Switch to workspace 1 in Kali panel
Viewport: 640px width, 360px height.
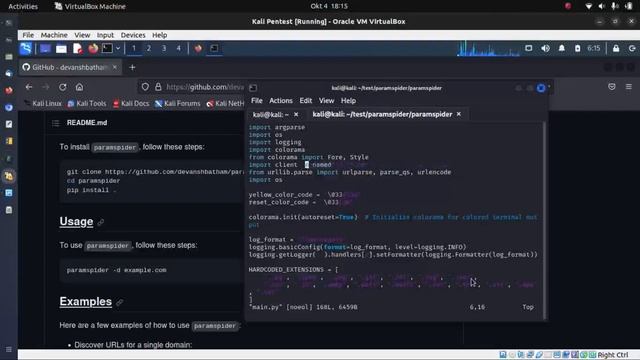[133, 49]
